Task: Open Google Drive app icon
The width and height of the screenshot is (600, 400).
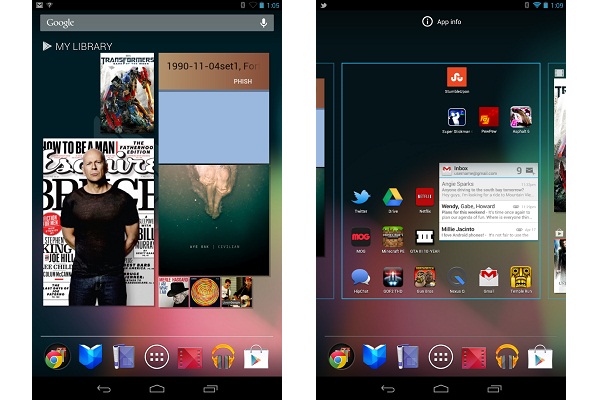Action: click(392, 196)
